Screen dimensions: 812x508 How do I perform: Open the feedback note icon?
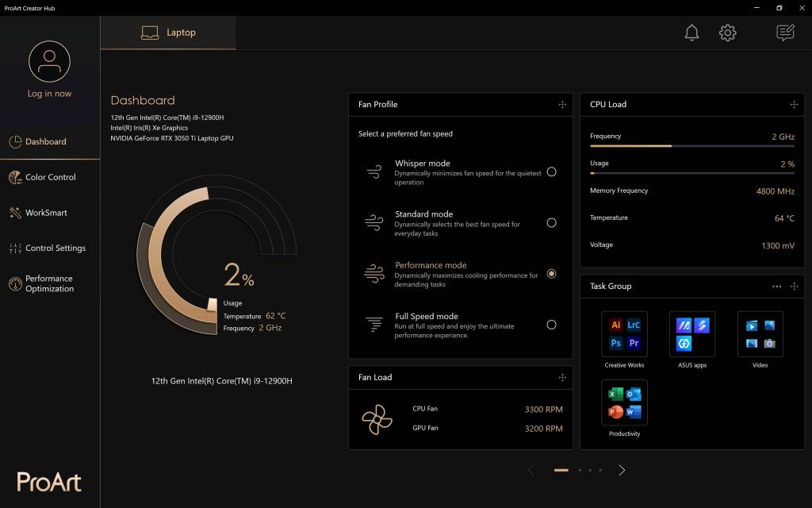785,33
